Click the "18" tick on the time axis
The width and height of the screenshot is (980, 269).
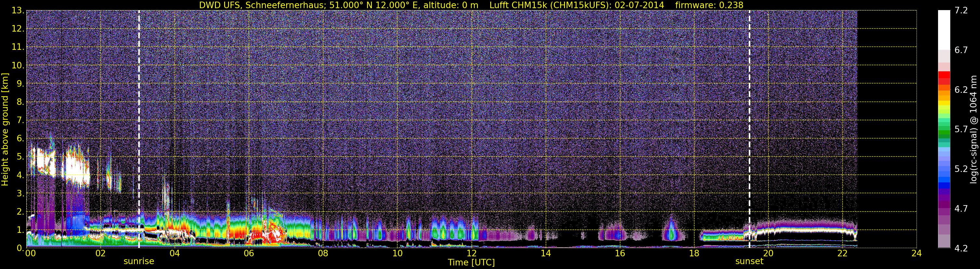[694, 253]
